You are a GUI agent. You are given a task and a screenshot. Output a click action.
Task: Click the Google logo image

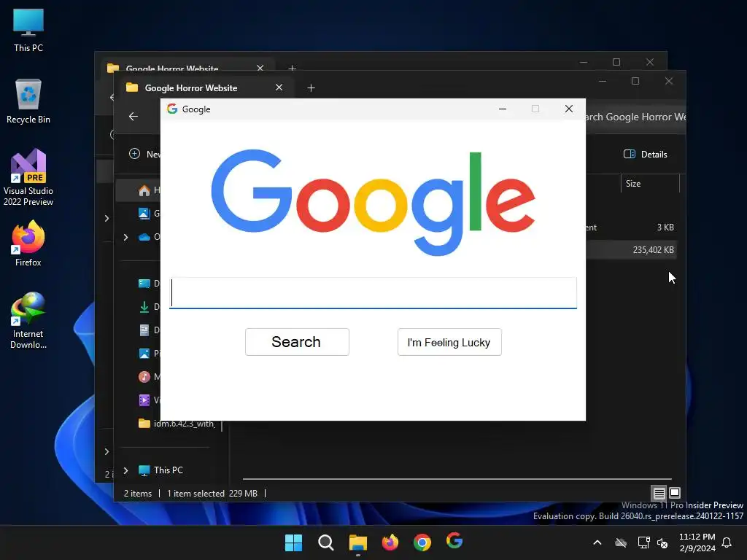[373, 203]
